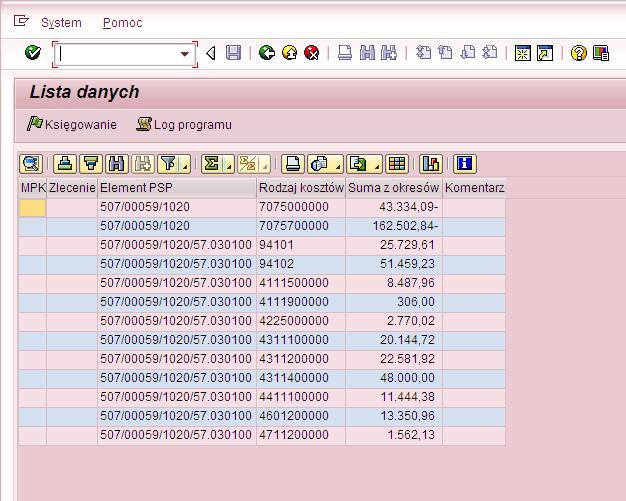The height and width of the screenshot is (501, 626).
Task: Click the Save diskette icon
Action: click(233, 53)
